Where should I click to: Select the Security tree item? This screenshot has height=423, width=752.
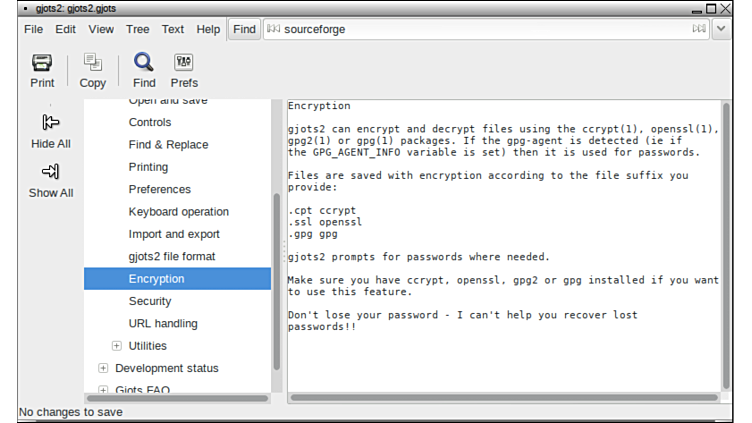pyautogui.click(x=150, y=301)
